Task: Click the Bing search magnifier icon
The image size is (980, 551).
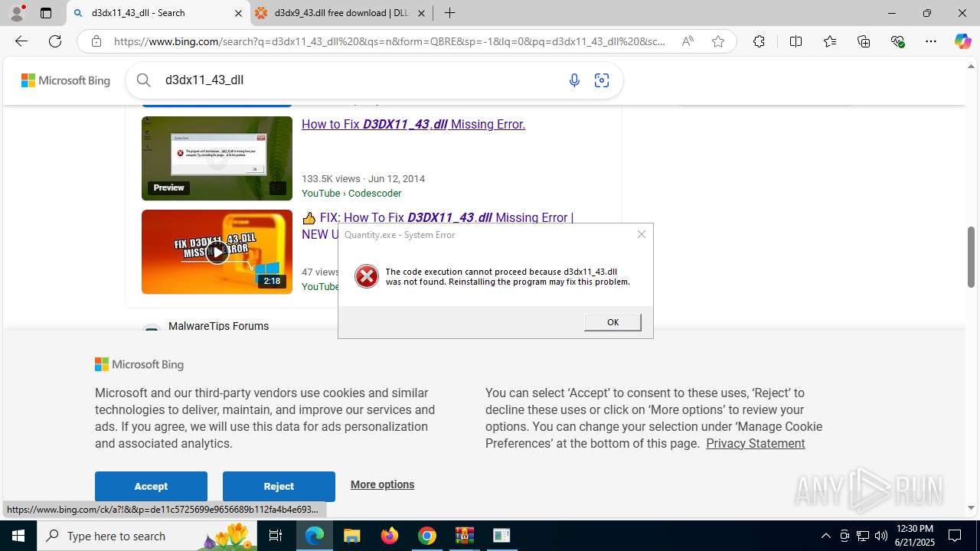Action: (x=144, y=80)
